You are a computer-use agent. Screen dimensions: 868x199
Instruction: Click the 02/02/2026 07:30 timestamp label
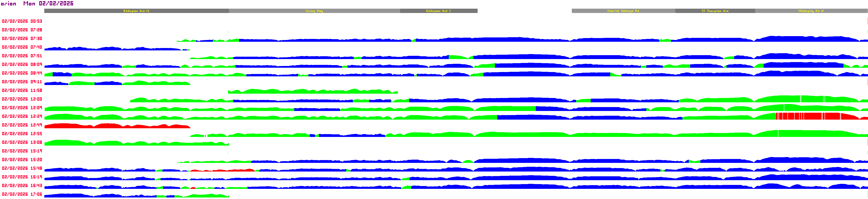[x=22, y=39]
